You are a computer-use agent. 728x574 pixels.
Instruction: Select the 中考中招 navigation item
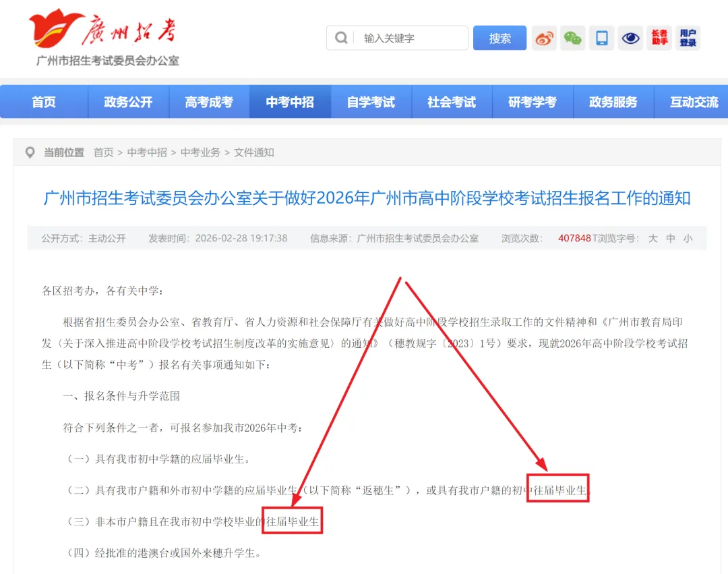coord(290,102)
